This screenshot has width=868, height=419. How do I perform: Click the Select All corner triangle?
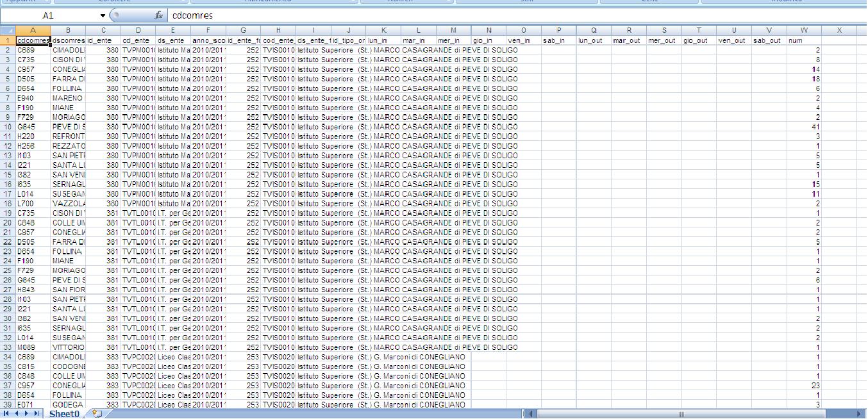(7, 30)
